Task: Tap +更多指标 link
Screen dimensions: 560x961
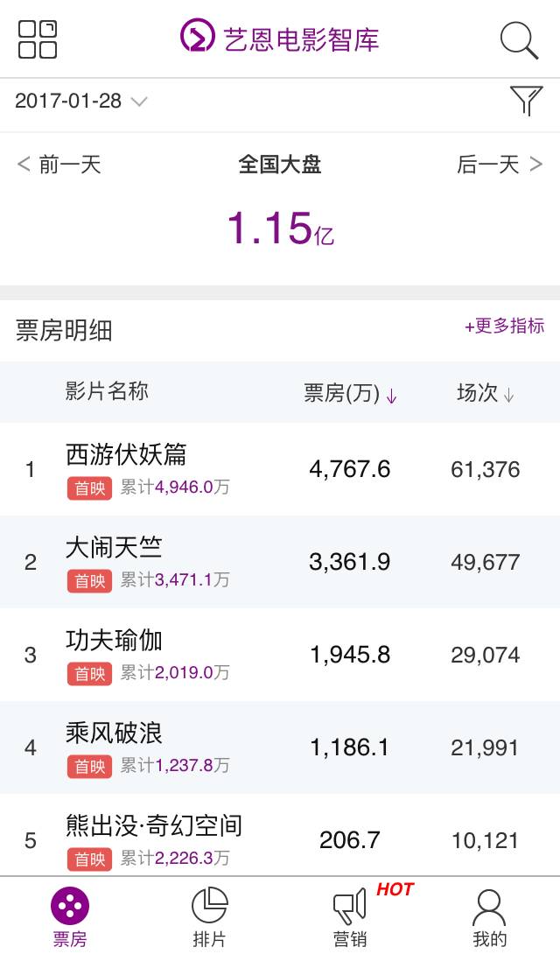Action: click(504, 326)
